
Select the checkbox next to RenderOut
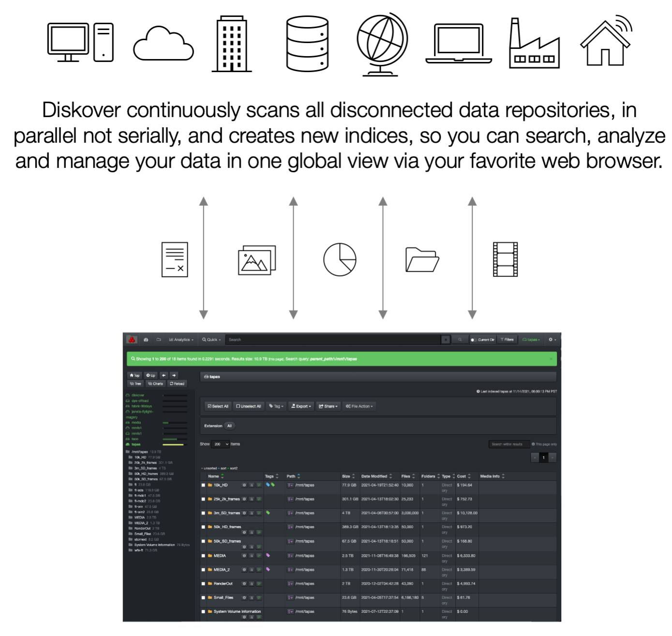203,583
